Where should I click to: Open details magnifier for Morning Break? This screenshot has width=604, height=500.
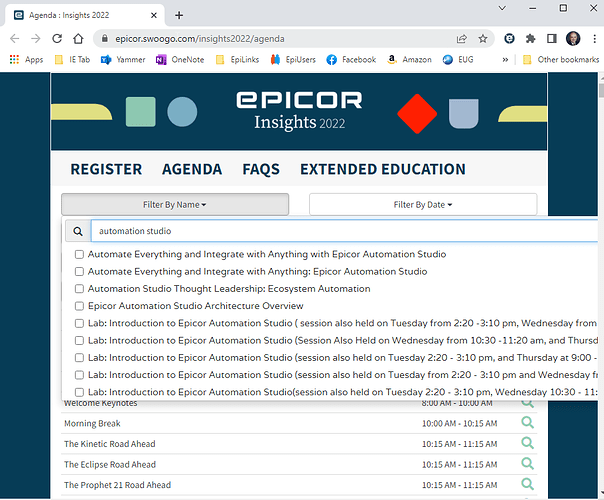click(527, 423)
